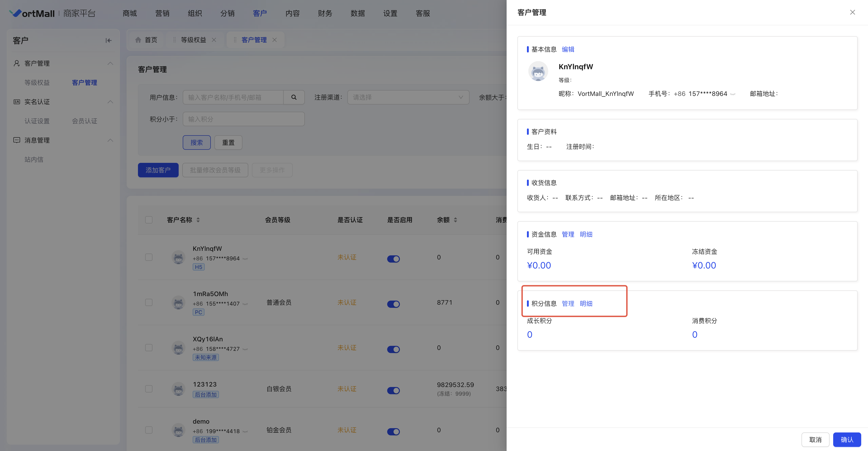Open the 营销 top menu
This screenshot has width=868, height=451.
pyautogui.click(x=162, y=13)
